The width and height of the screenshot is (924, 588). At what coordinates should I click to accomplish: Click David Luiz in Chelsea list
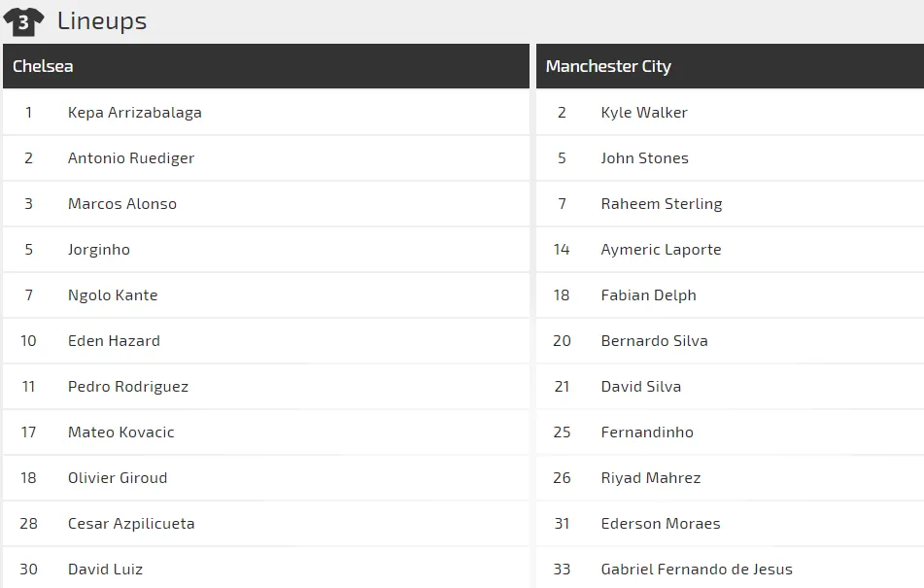106,570
